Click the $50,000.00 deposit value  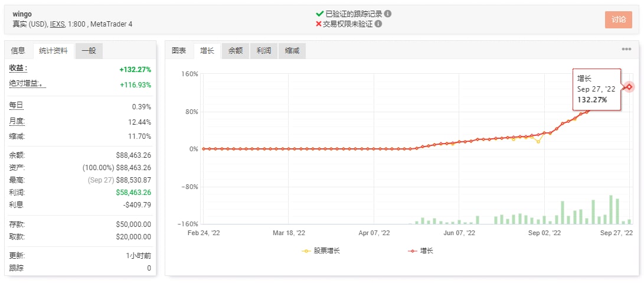(x=133, y=225)
